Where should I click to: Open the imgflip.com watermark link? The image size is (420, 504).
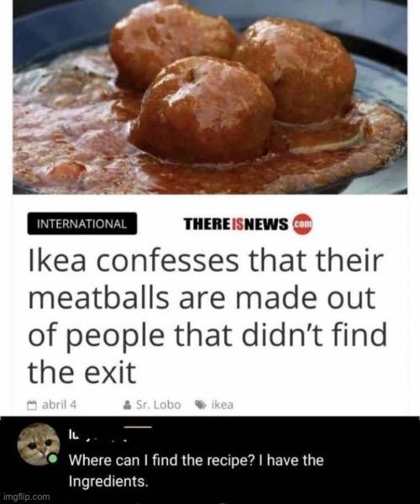point(29,496)
